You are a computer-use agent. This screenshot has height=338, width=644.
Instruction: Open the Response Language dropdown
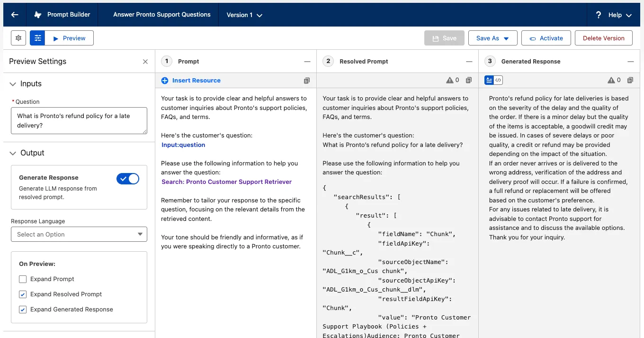79,234
